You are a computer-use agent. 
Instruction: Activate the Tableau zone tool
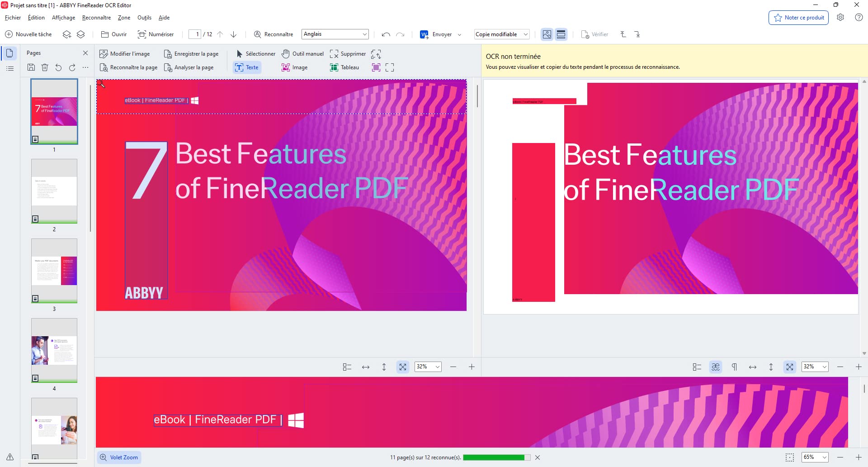pyautogui.click(x=344, y=67)
